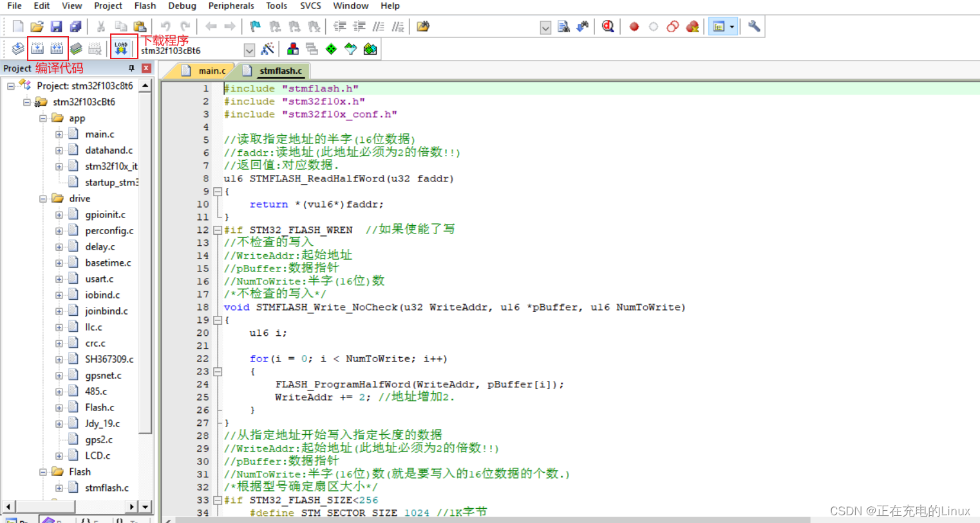The height and width of the screenshot is (523, 980).
Task: Toggle the Project panel auto-hide pin
Action: (132, 68)
